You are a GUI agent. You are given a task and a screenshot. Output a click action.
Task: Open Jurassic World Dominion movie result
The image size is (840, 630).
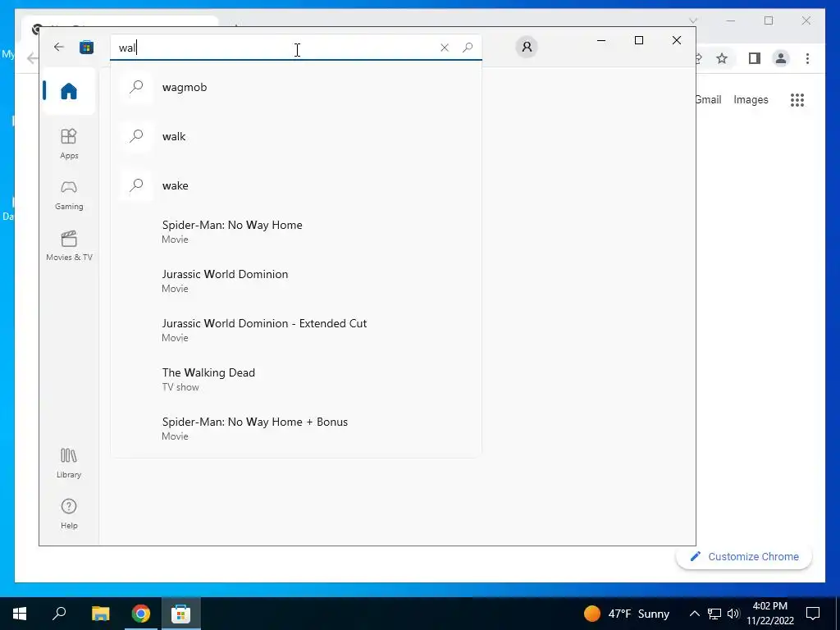tap(295, 281)
